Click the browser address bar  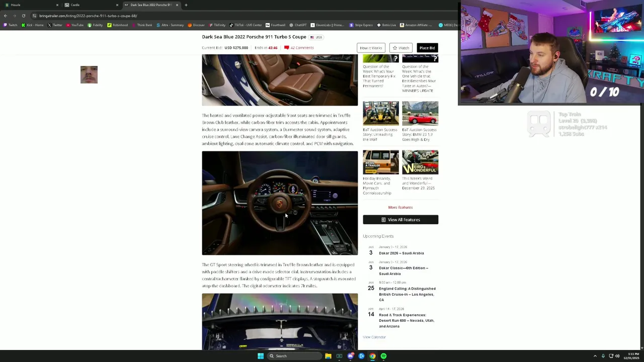(x=242, y=16)
